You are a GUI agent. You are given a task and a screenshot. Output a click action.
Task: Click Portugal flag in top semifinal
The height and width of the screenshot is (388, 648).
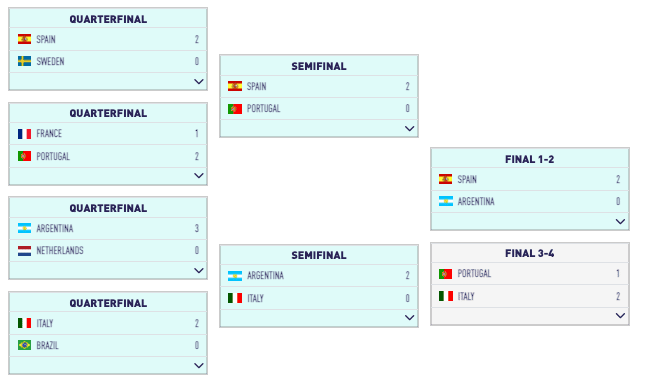[x=235, y=109]
